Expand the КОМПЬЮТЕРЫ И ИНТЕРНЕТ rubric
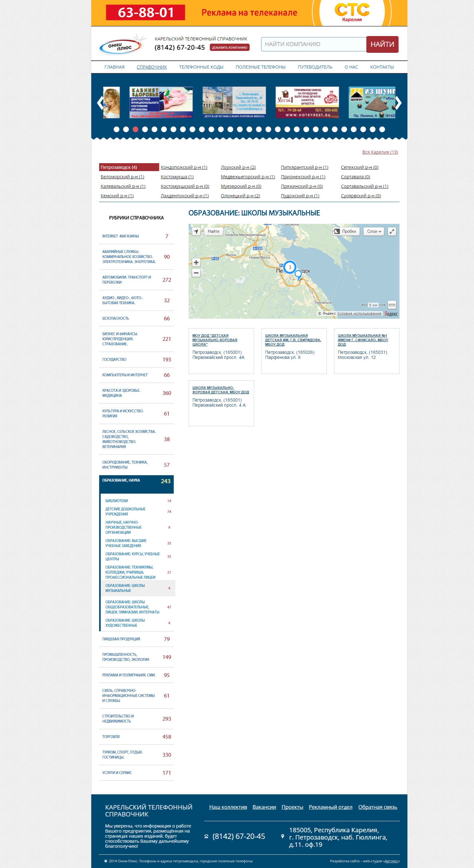 [136, 375]
